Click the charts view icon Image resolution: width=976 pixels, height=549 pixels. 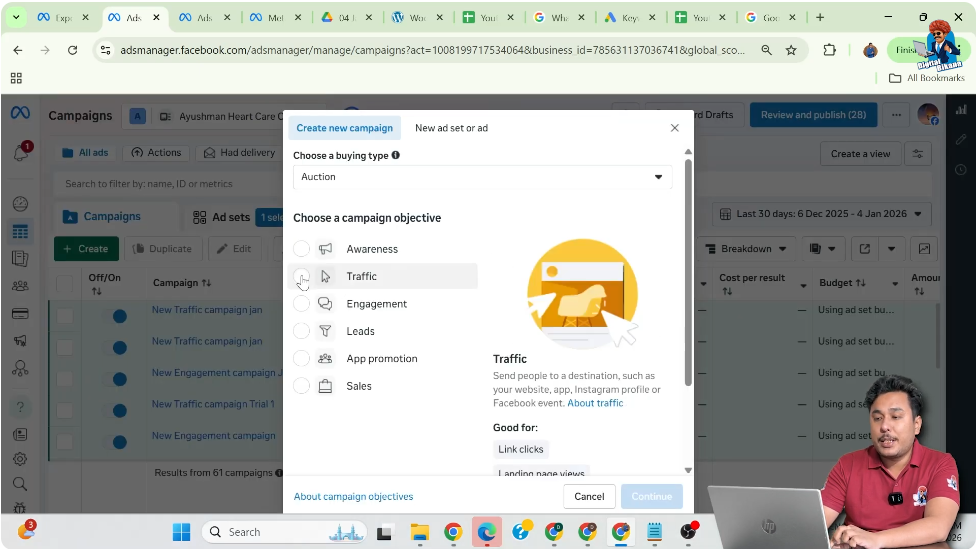pyautogui.click(x=924, y=248)
